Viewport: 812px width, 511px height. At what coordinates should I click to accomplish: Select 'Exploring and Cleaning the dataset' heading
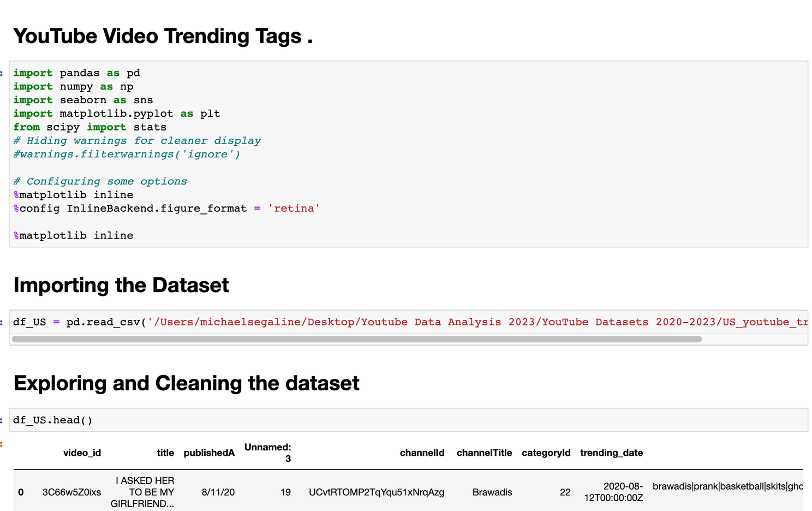click(x=186, y=383)
